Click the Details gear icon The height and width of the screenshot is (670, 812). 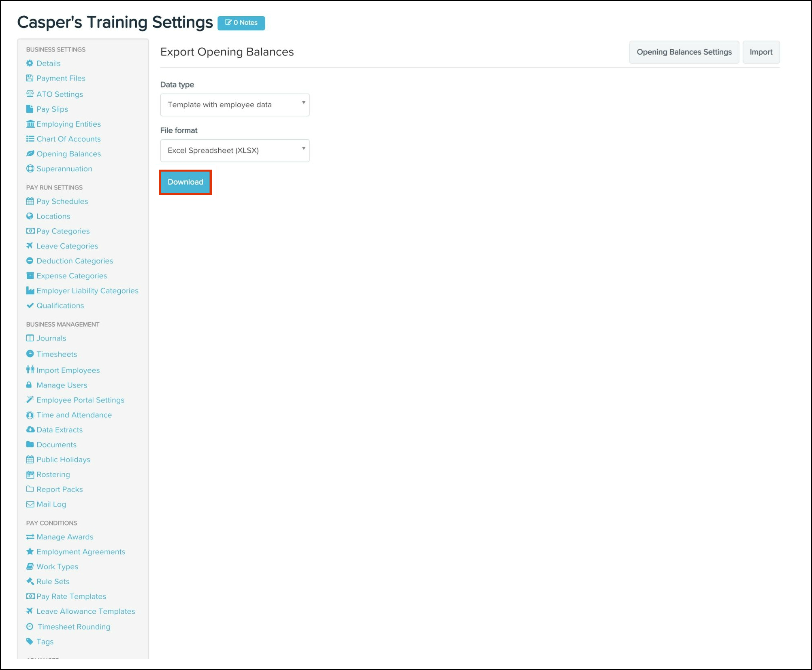[x=30, y=63]
